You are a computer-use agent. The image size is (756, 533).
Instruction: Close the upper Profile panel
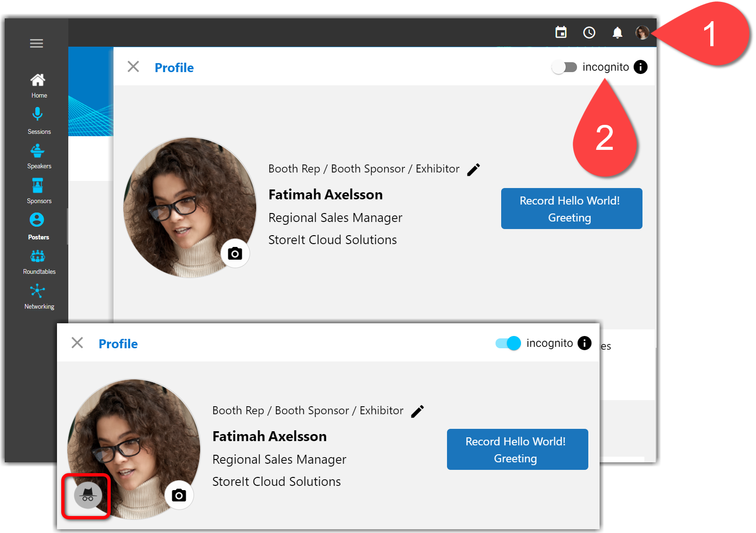pos(133,67)
